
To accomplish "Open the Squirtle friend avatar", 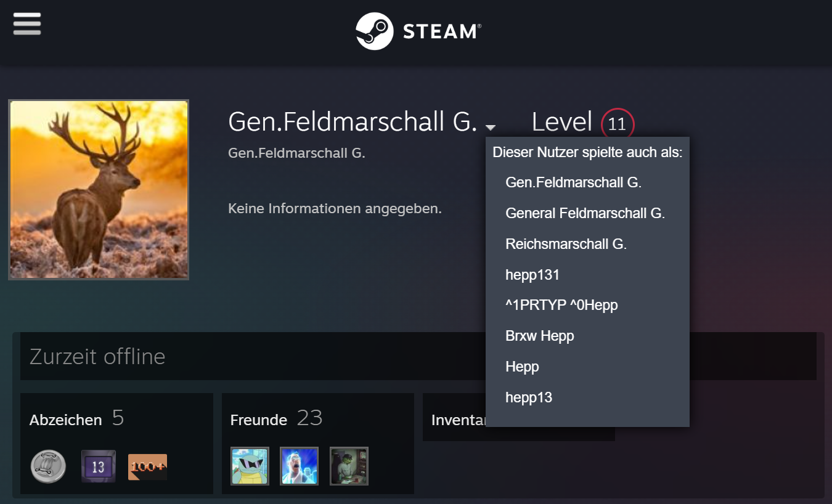I will 250,466.
